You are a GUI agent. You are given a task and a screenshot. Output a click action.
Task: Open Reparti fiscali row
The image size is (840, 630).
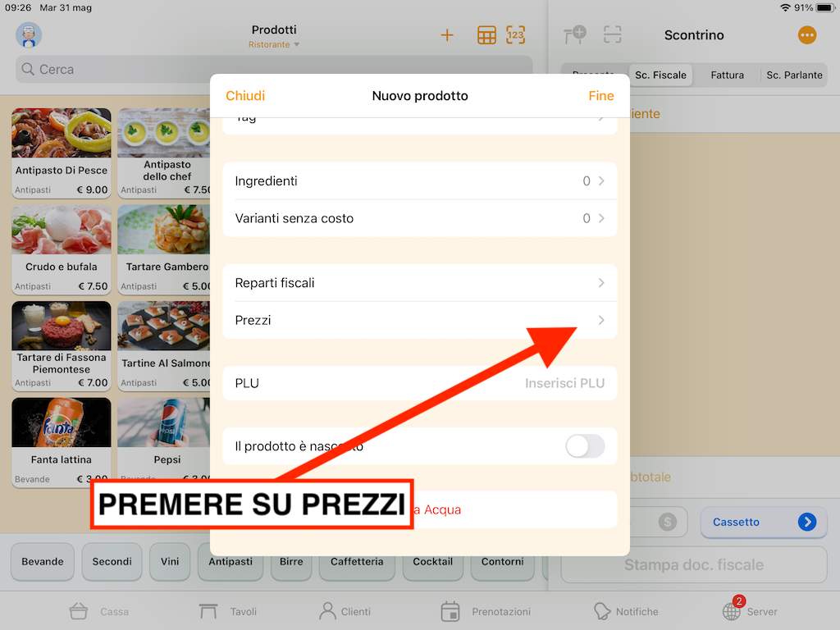tap(420, 283)
